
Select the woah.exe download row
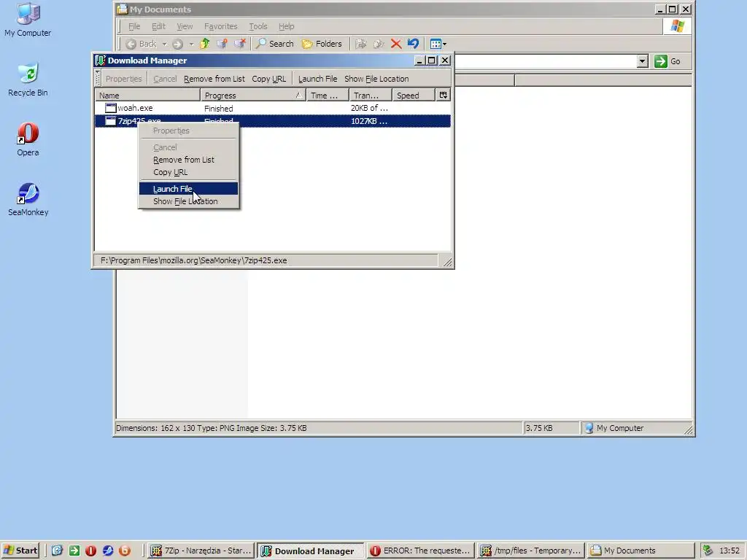tap(273, 108)
